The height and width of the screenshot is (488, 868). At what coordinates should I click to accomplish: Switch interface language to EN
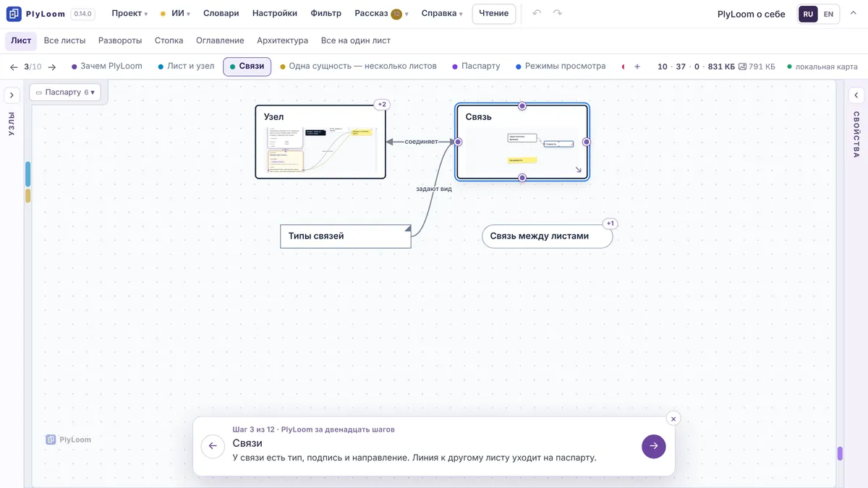[x=828, y=14]
